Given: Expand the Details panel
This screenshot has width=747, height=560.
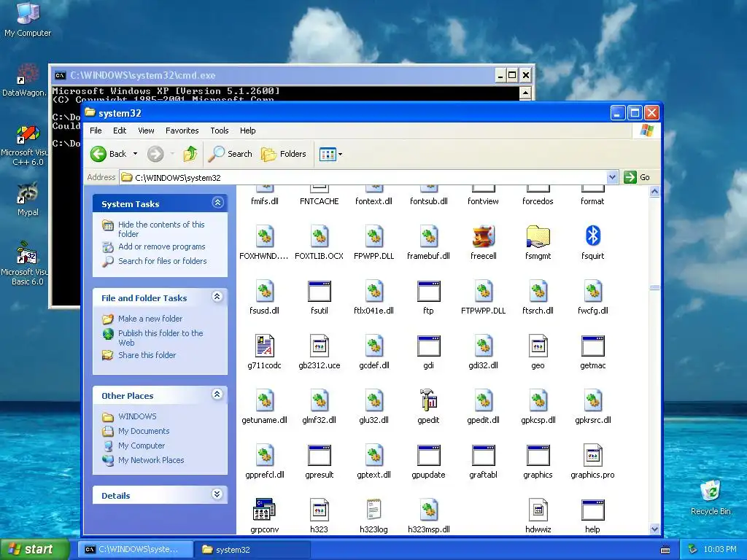Looking at the screenshot, I should [x=217, y=494].
